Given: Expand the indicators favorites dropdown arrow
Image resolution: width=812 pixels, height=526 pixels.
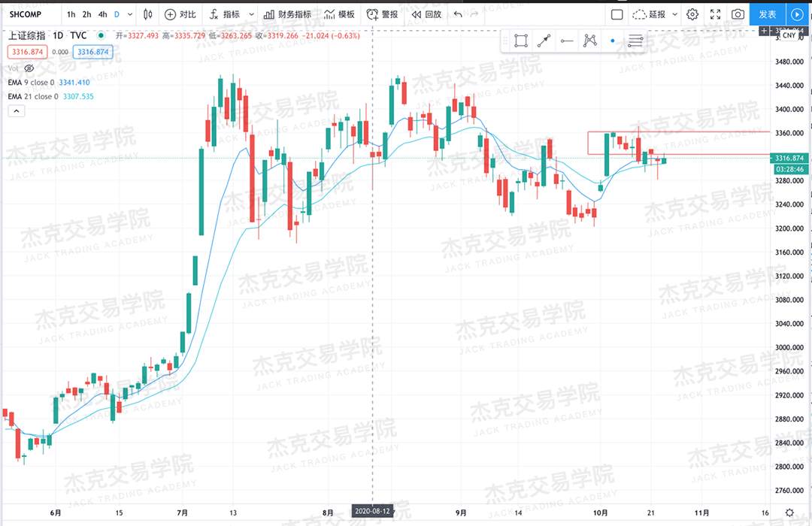Looking at the screenshot, I should point(252,14).
